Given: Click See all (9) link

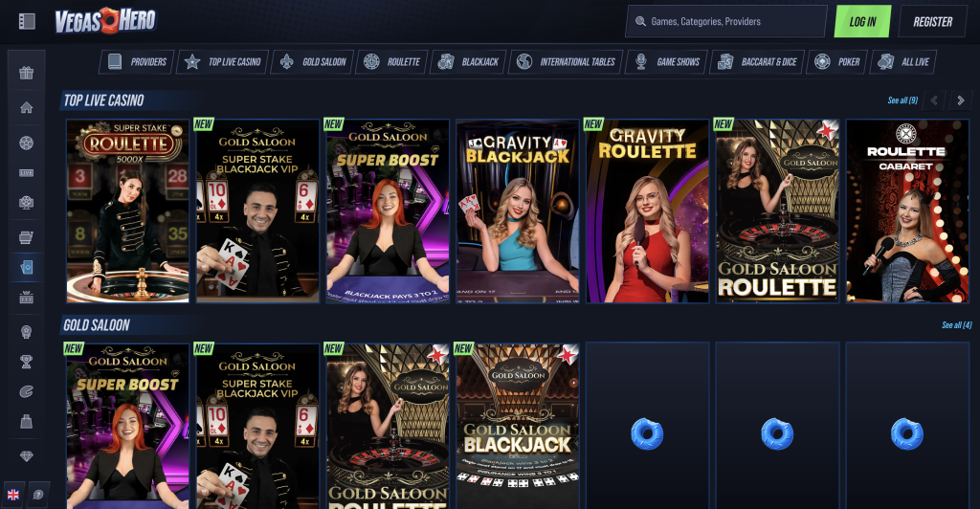Looking at the screenshot, I should pos(902,100).
